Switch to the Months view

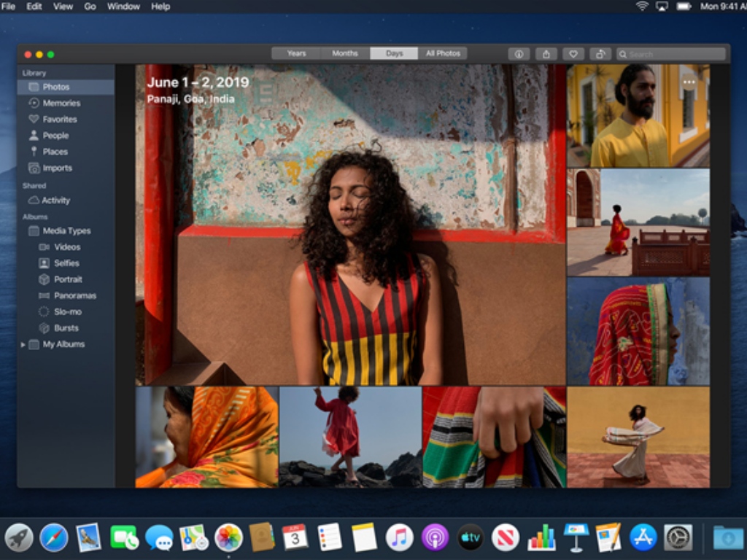pyautogui.click(x=345, y=52)
